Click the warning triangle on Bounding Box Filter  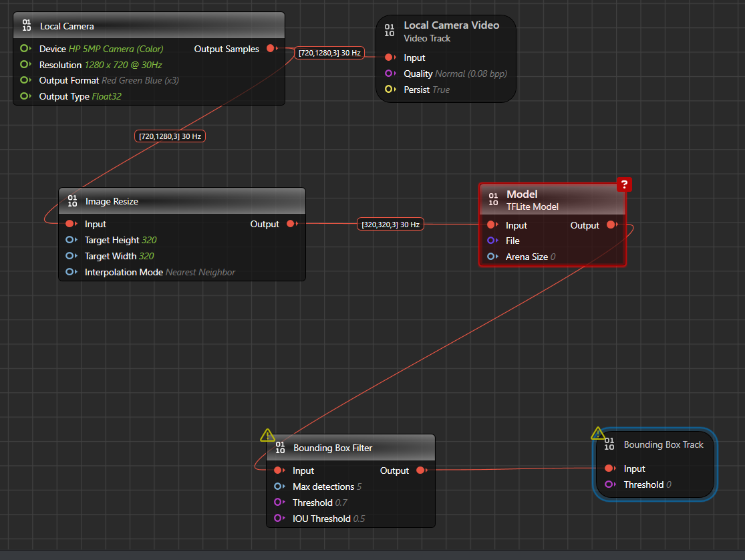click(x=267, y=435)
